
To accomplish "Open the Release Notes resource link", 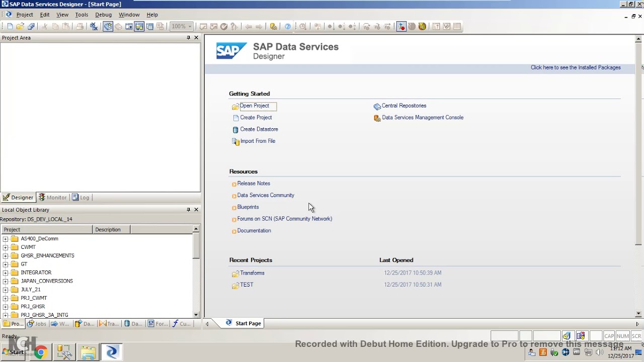I will (253, 184).
